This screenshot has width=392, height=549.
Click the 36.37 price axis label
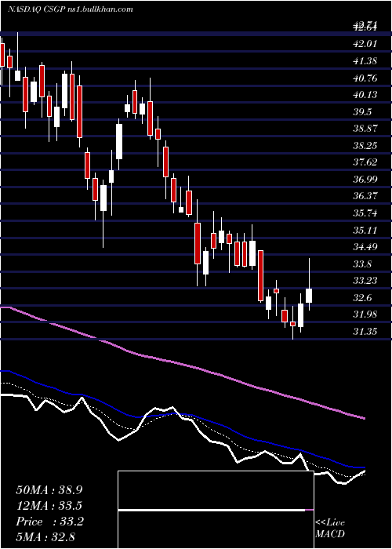coord(365,196)
